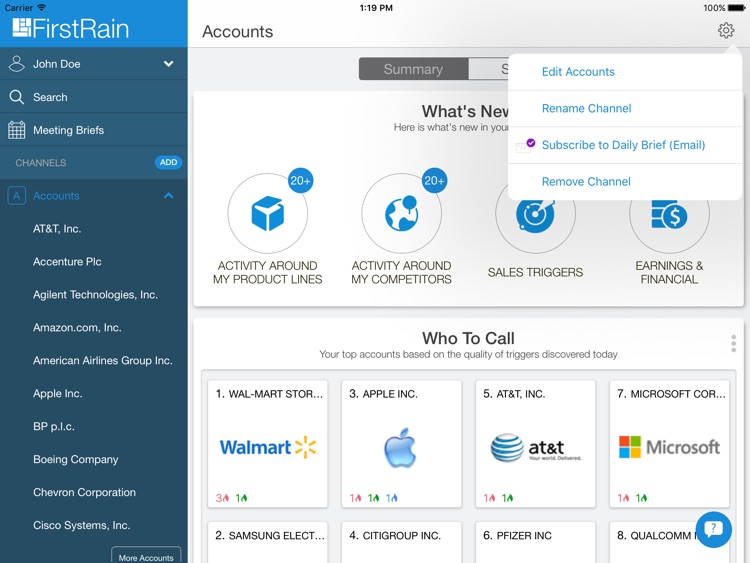Image resolution: width=750 pixels, height=563 pixels.
Task: Select Accenture Plc account
Action: (67, 262)
